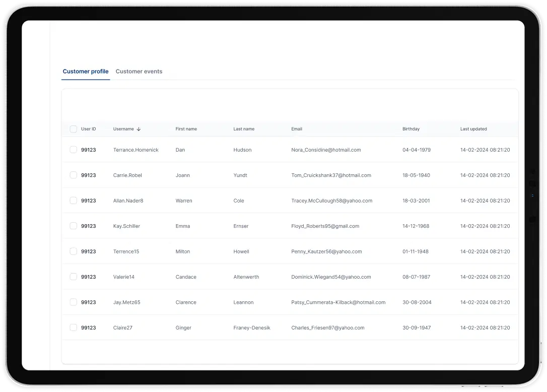Click the Patsy_Cummerata-Kilback@hotmail.com email
This screenshot has height=392, width=547.
[x=338, y=303]
